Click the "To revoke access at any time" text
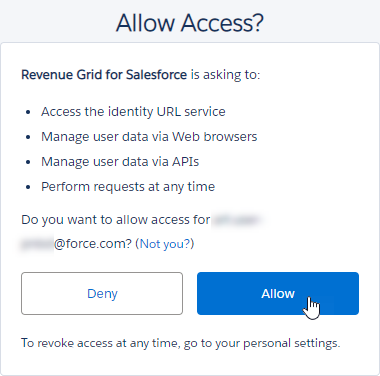 click(100, 343)
